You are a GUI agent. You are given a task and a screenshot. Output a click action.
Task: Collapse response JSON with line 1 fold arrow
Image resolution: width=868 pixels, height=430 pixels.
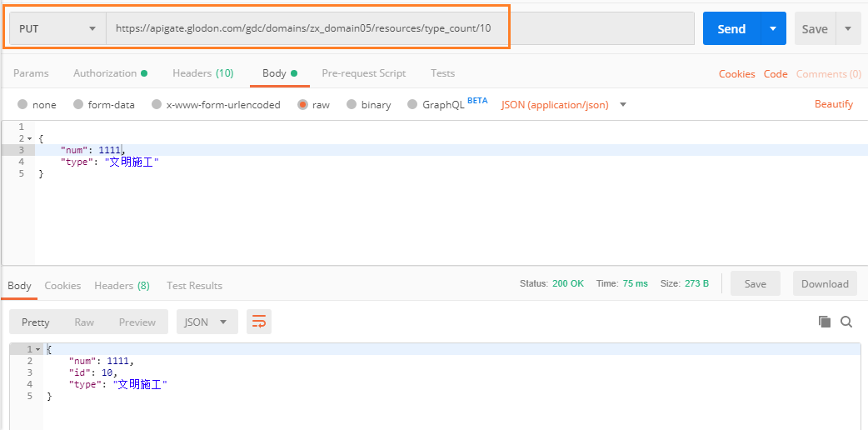(38, 349)
